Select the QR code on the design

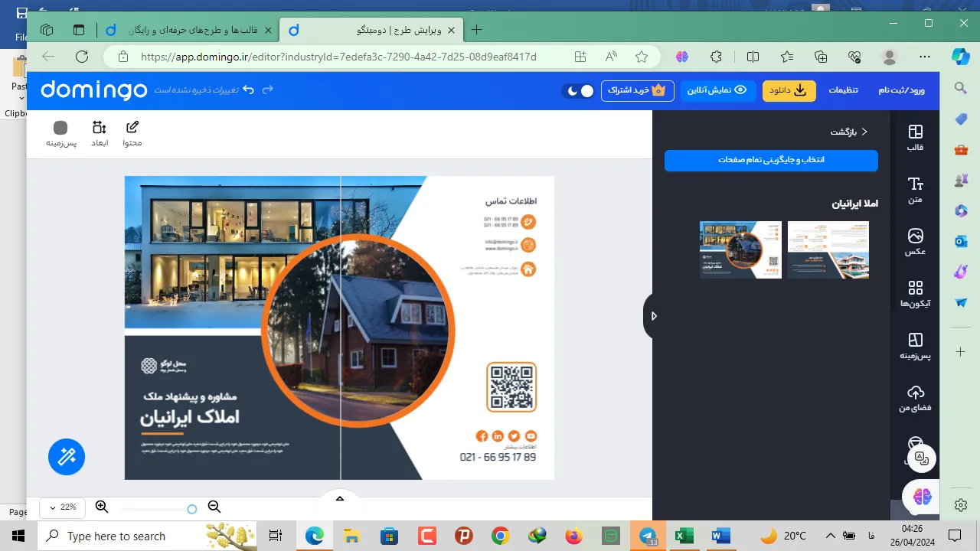511,387
